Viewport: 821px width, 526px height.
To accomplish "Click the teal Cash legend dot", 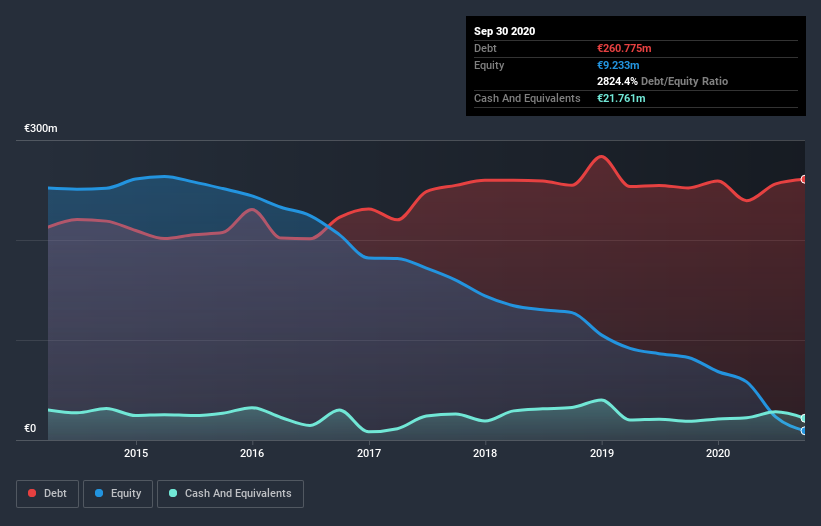I will (173, 493).
